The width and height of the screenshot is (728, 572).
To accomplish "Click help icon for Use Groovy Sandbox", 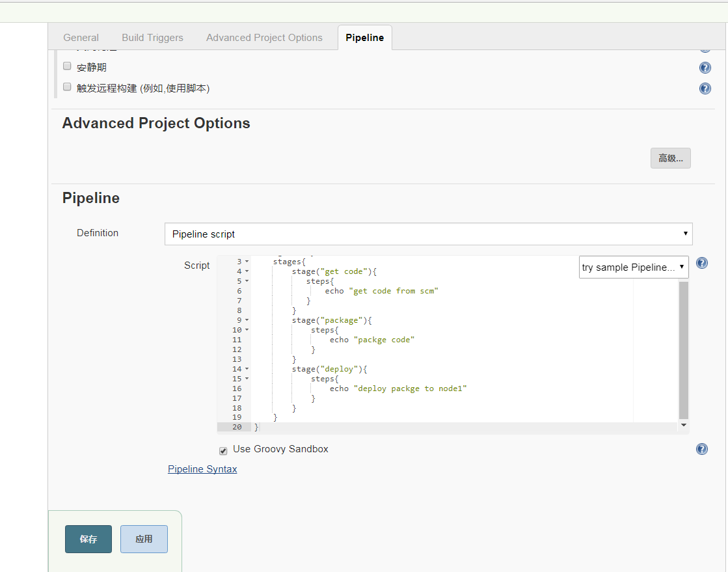I will point(702,449).
